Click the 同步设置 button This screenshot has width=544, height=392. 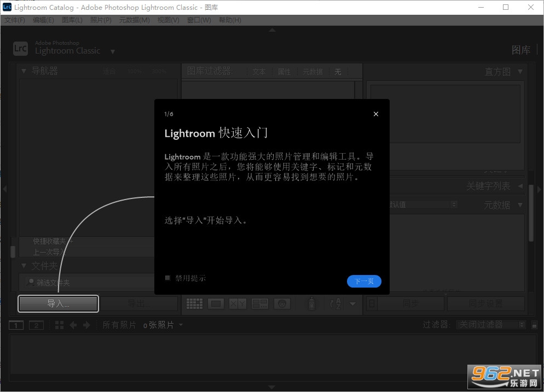pos(486,303)
